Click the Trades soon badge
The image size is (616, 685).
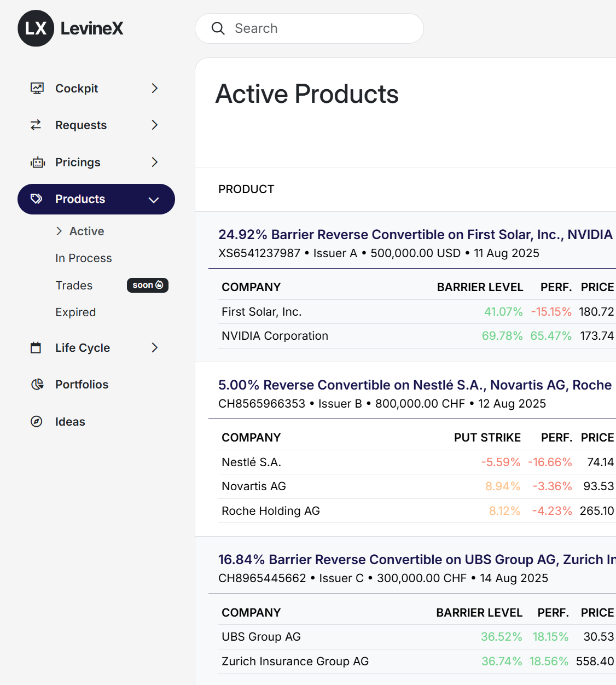(148, 285)
